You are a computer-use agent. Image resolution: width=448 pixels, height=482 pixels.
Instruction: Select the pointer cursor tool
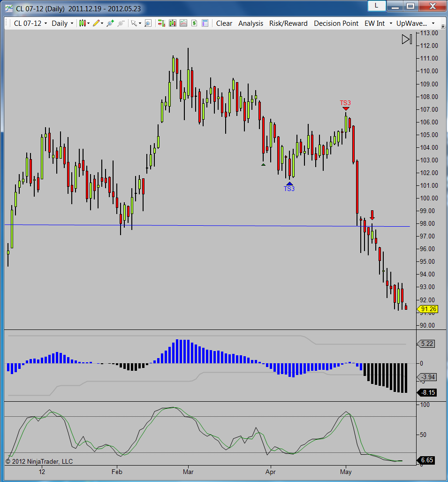coord(134,23)
